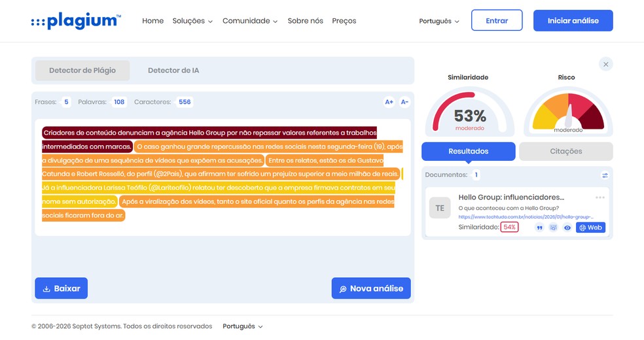Decrease text size with A- button
Image resolution: width=644 pixels, height=340 pixels.
404,102
